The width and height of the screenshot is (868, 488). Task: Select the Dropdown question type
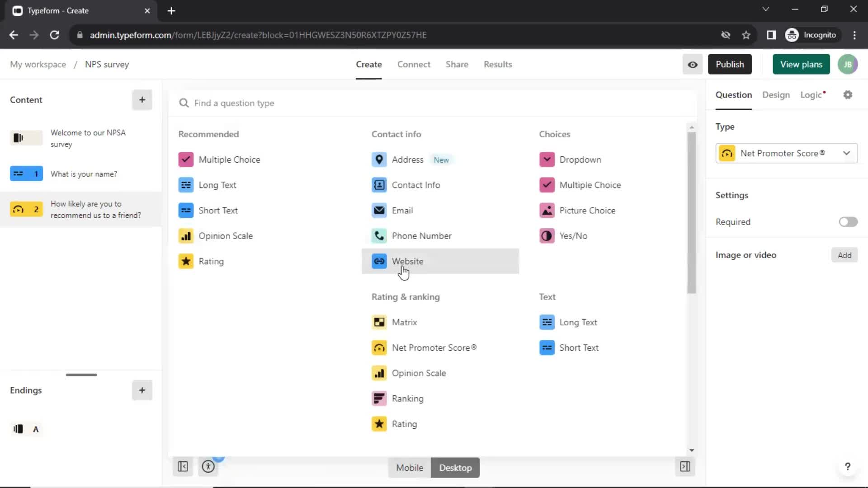(570, 160)
